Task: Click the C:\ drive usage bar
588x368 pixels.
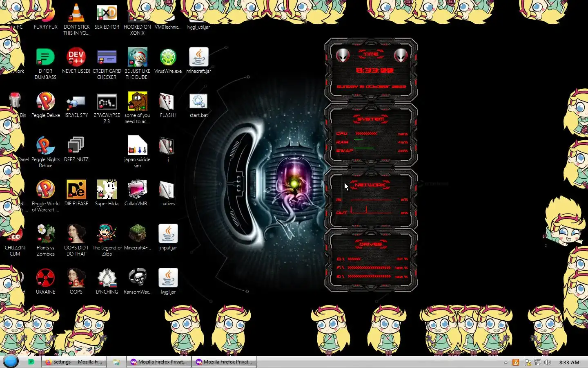Action: pyautogui.click(x=354, y=259)
